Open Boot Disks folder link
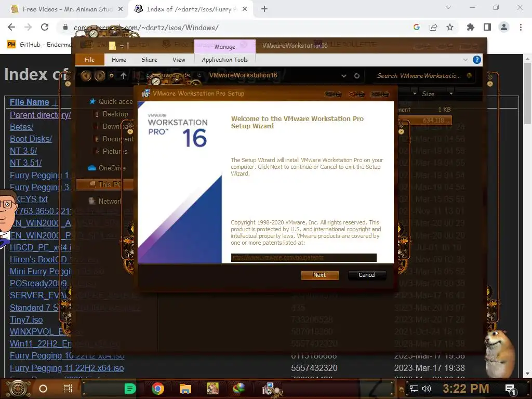This screenshot has width=532, height=399. (31, 139)
